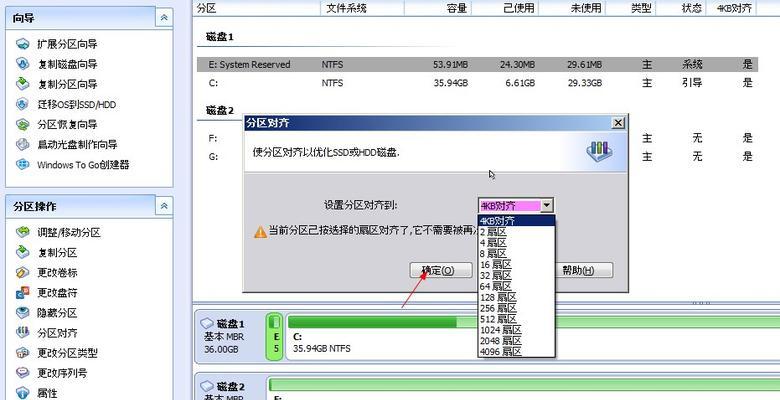Click the 迁移OS到SSD/HDD icon
780x400 pixels.
point(23,104)
